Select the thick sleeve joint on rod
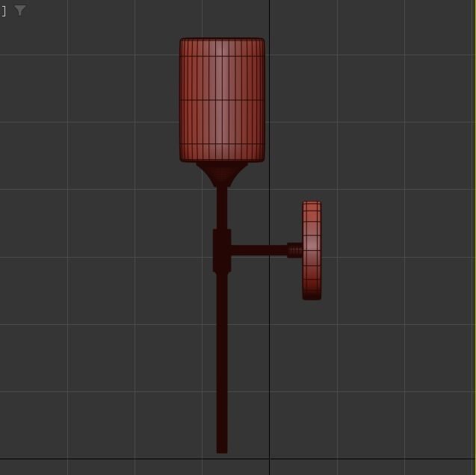The height and width of the screenshot is (475, 476). (222, 250)
